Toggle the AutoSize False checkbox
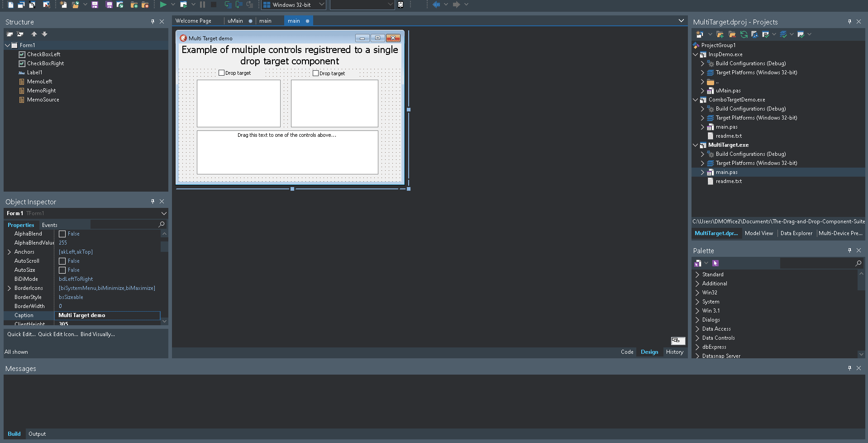Image resolution: width=868 pixels, height=443 pixels. 62,270
